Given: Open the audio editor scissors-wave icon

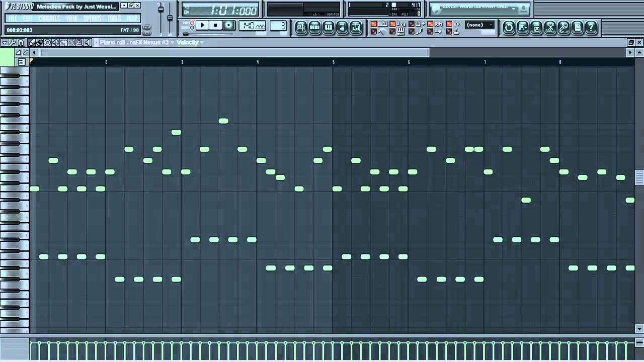Looking at the screenshot, I should point(550,28).
